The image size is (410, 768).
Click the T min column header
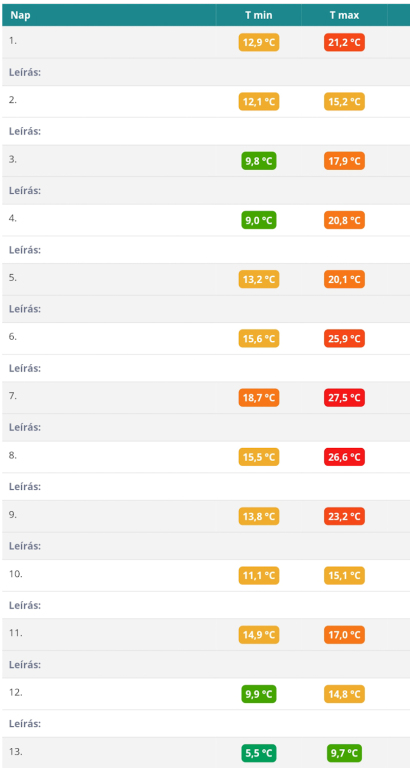(259, 15)
